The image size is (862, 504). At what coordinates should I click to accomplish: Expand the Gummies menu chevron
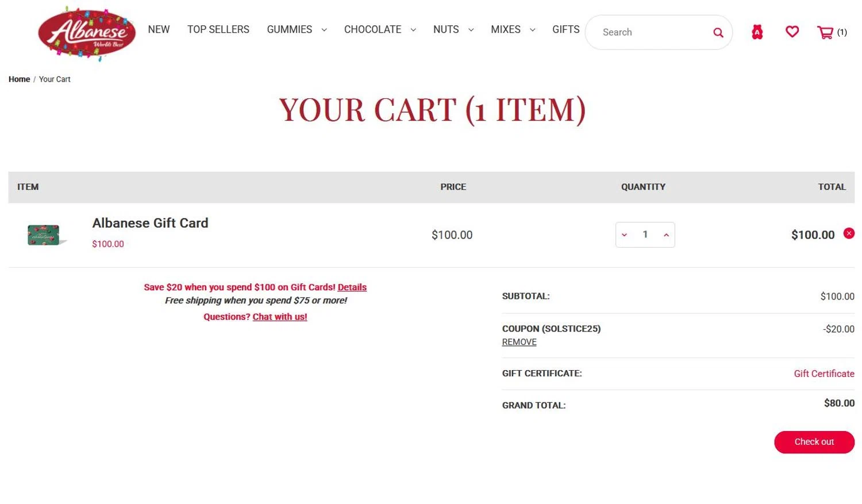click(324, 30)
